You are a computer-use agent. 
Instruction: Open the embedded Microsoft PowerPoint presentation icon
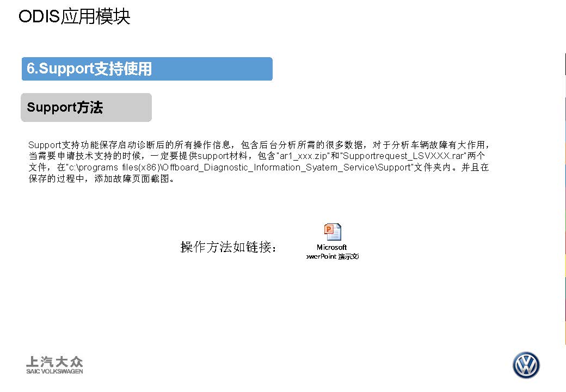point(333,232)
